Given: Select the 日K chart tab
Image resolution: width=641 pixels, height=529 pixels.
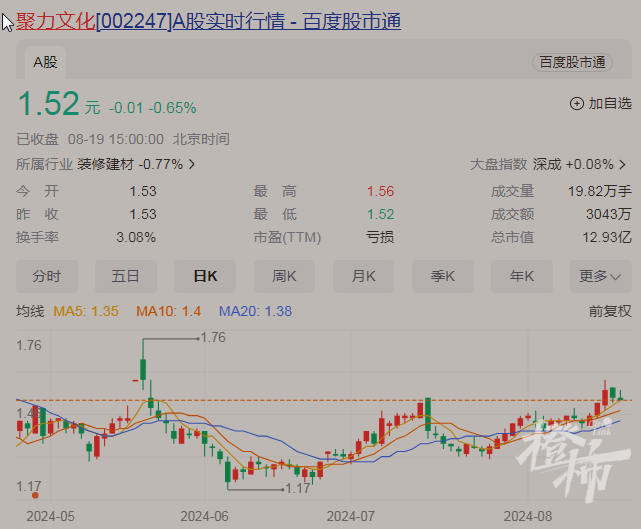Looking at the screenshot, I should 205,276.
